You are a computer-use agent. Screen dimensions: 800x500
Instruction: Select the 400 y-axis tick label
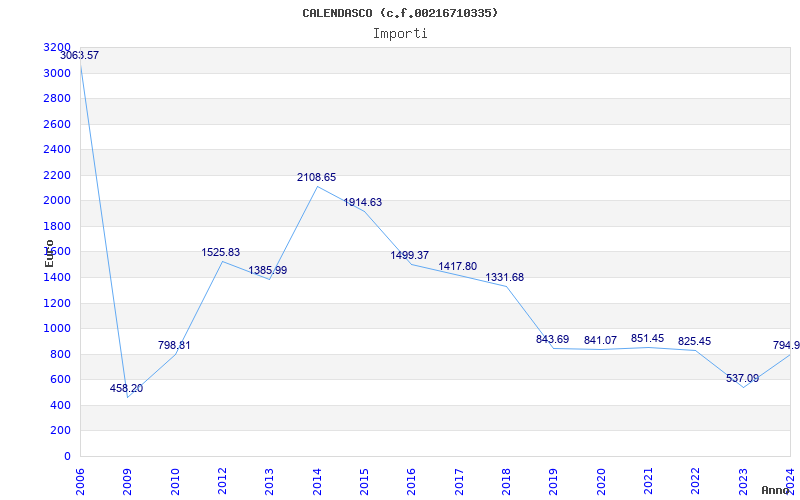pos(60,405)
